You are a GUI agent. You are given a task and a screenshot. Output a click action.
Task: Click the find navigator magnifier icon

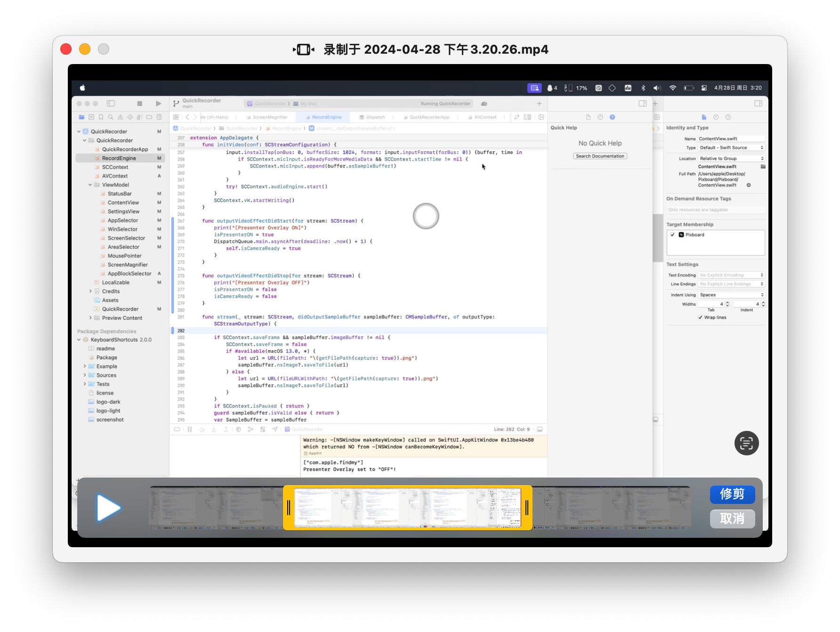coord(111,117)
